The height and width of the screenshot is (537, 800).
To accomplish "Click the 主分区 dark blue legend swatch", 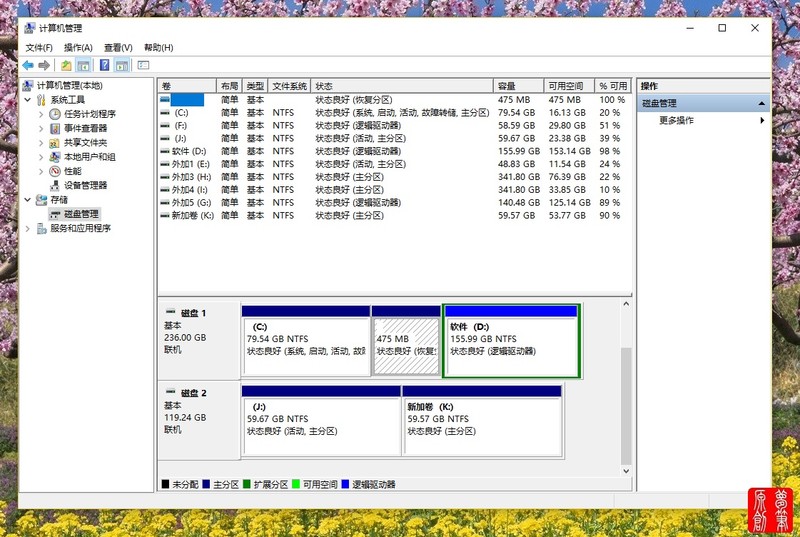I will [x=206, y=484].
